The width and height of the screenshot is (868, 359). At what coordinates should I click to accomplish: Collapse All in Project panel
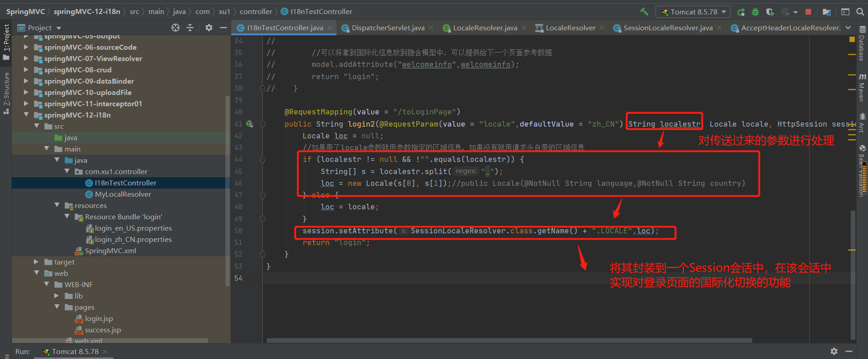click(190, 28)
